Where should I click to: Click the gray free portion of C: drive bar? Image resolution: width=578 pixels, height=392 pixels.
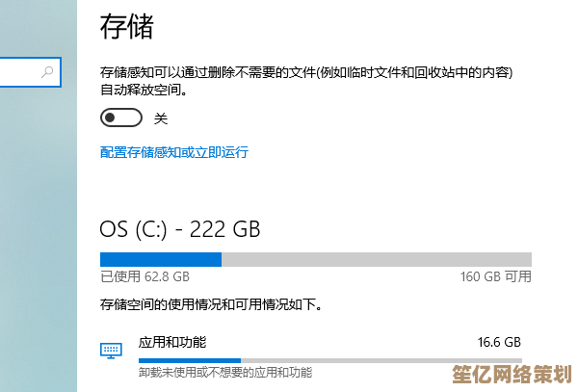(376, 259)
